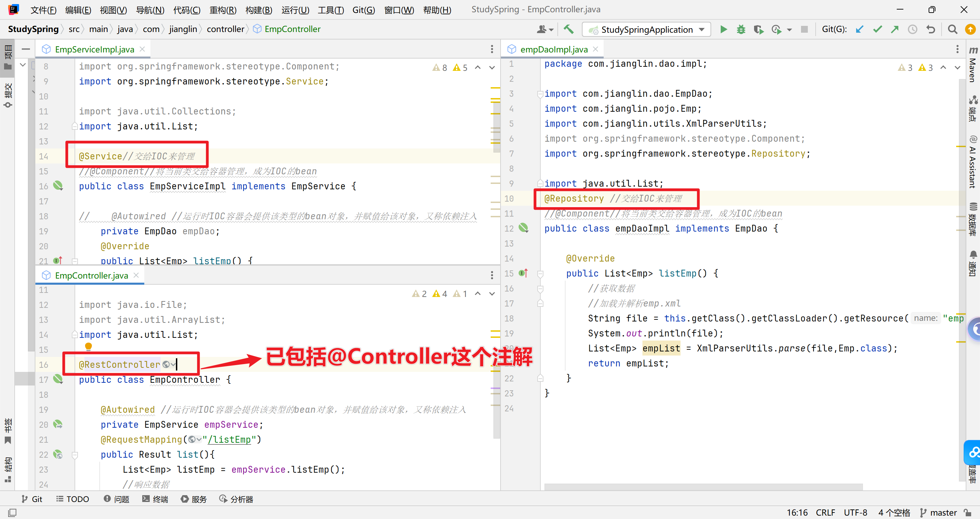
Task: Start debugging with the bug icon
Action: pos(741,29)
